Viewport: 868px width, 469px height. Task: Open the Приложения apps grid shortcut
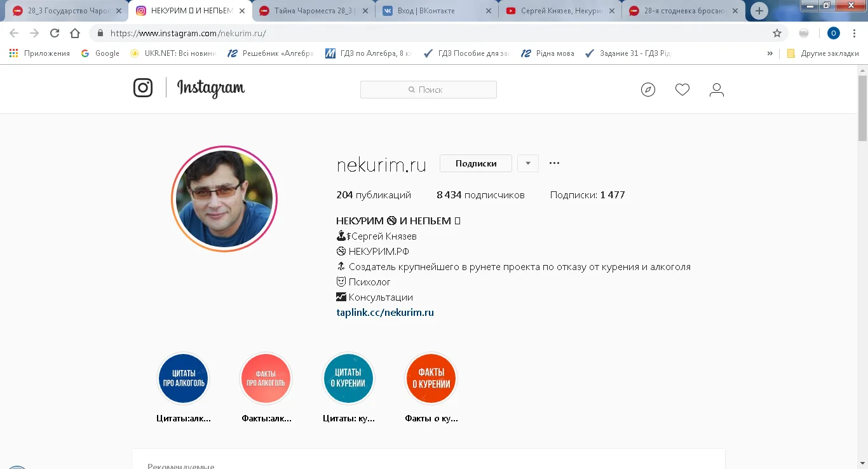click(x=39, y=53)
